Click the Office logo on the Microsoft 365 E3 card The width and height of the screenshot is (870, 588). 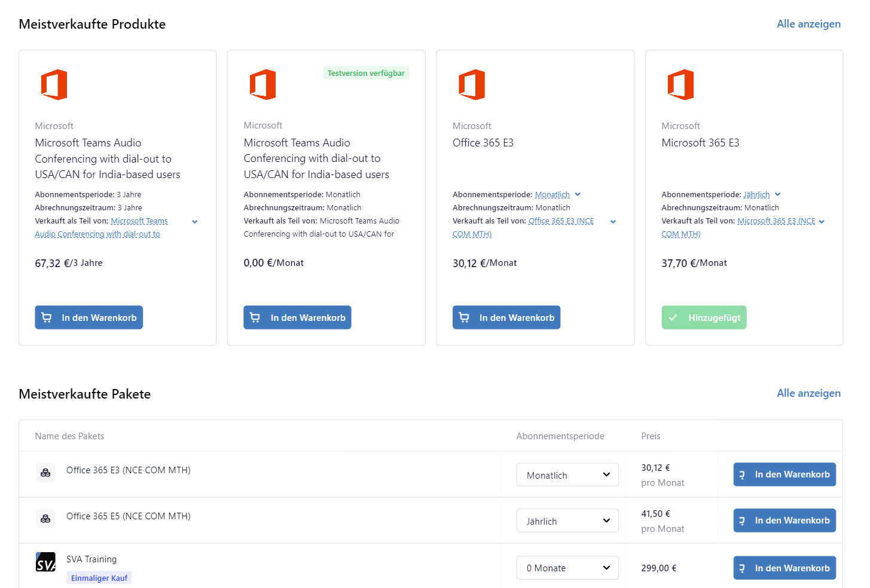pos(680,85)
